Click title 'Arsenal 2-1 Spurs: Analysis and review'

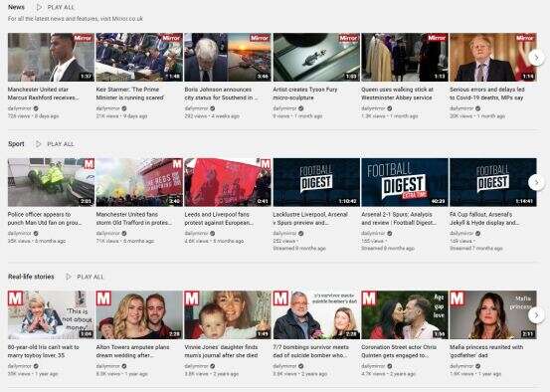coord(399,218)
